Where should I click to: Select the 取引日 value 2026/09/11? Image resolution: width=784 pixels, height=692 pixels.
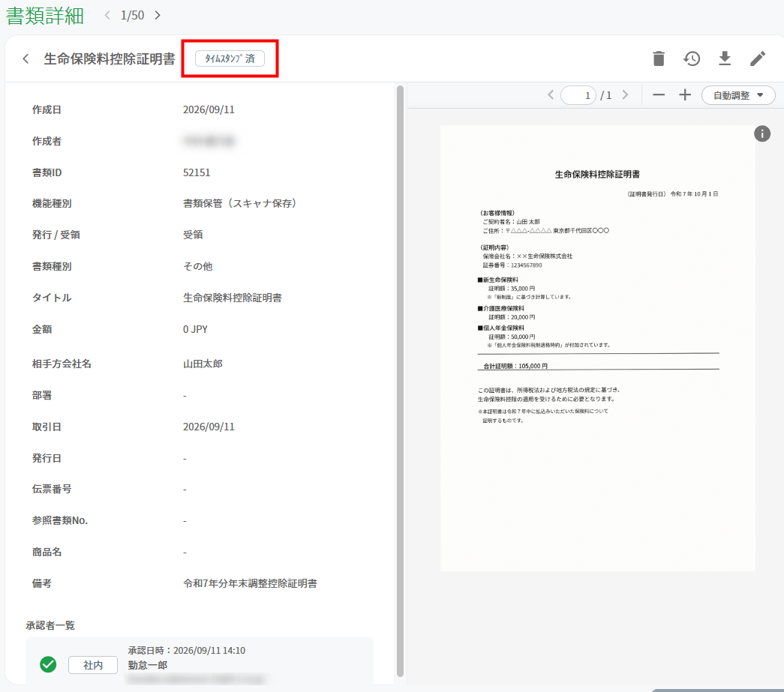point(209,427)
